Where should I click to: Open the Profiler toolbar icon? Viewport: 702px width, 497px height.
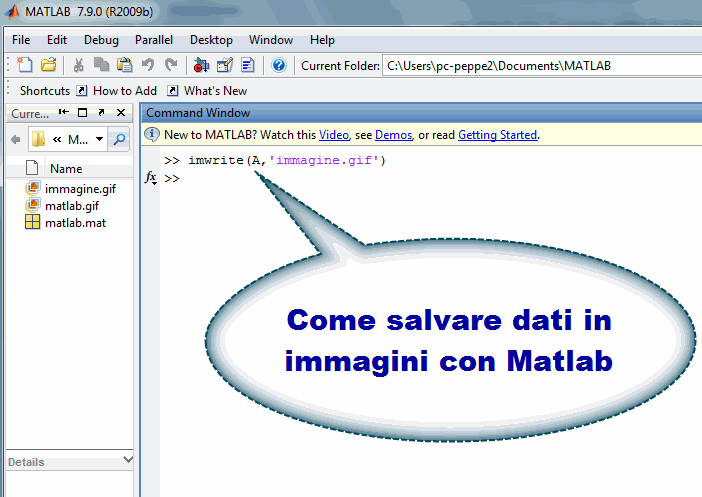click(x=248, y=65)
